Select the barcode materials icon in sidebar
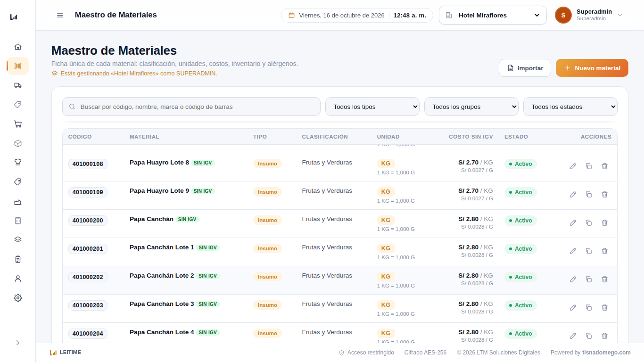The height and width of the screenshot is (362, 644). 18,66
